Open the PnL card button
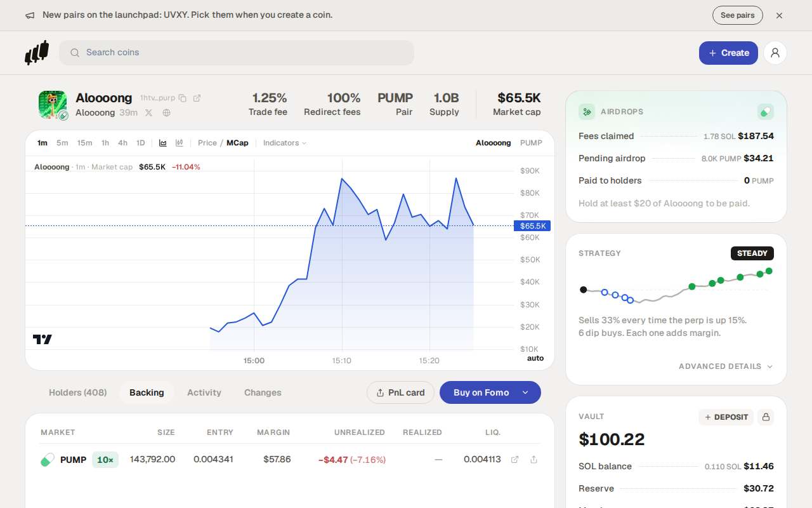812x508 pixels. [400, 392]
